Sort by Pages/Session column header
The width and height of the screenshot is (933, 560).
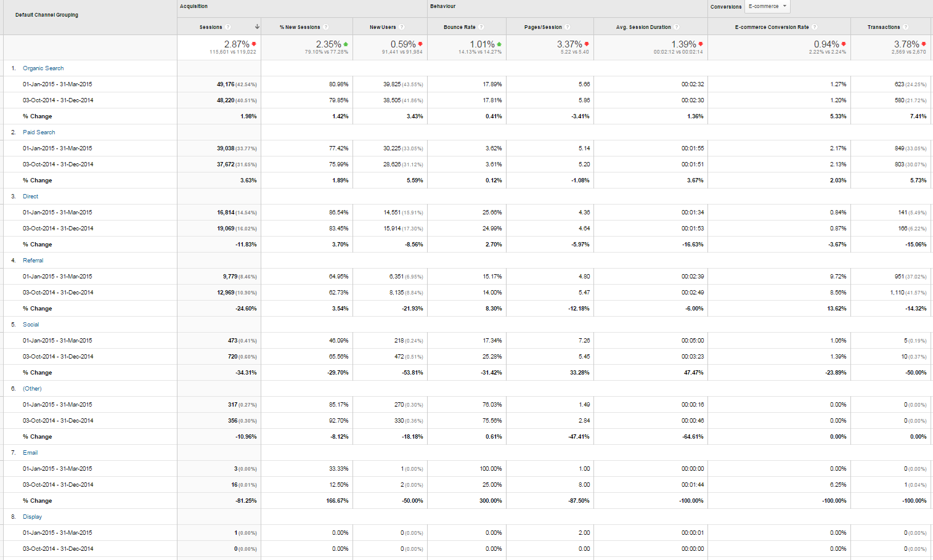click(x=543, y=27)
